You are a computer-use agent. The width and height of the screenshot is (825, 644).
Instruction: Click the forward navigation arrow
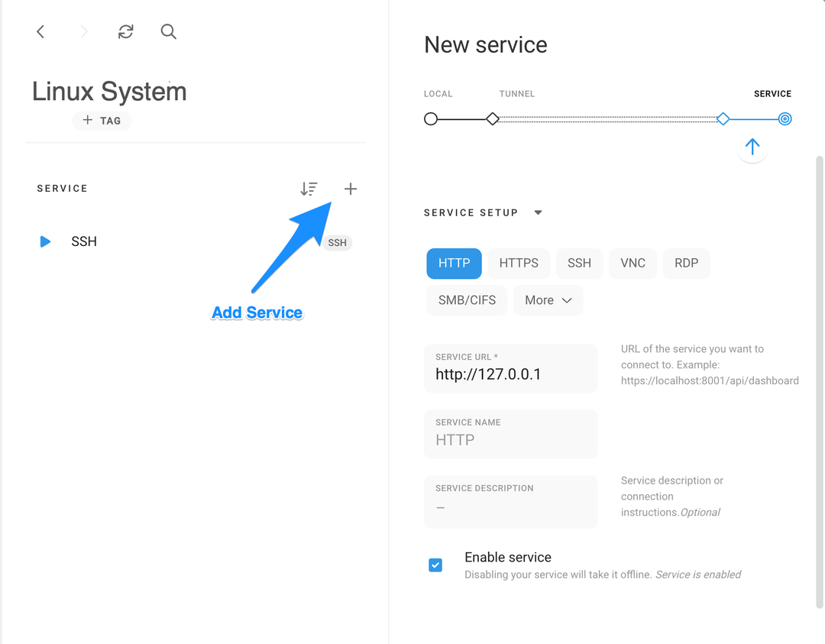click(82, 31)
